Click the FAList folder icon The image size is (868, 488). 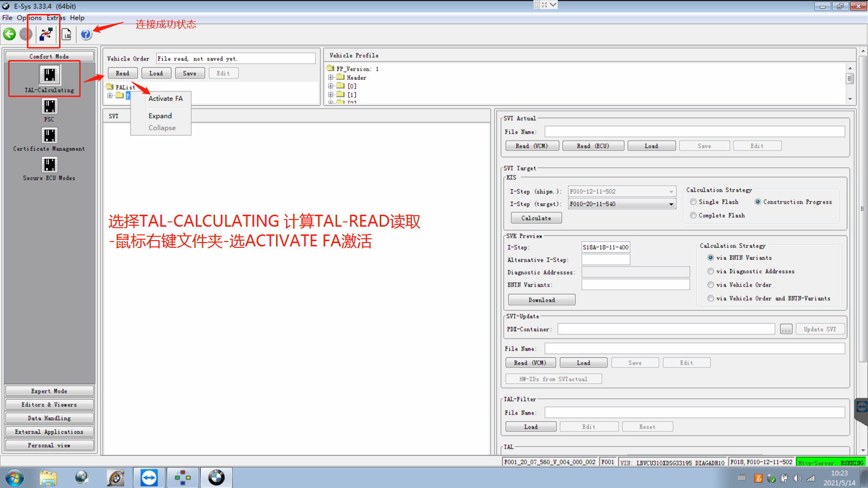pos(110,87)
